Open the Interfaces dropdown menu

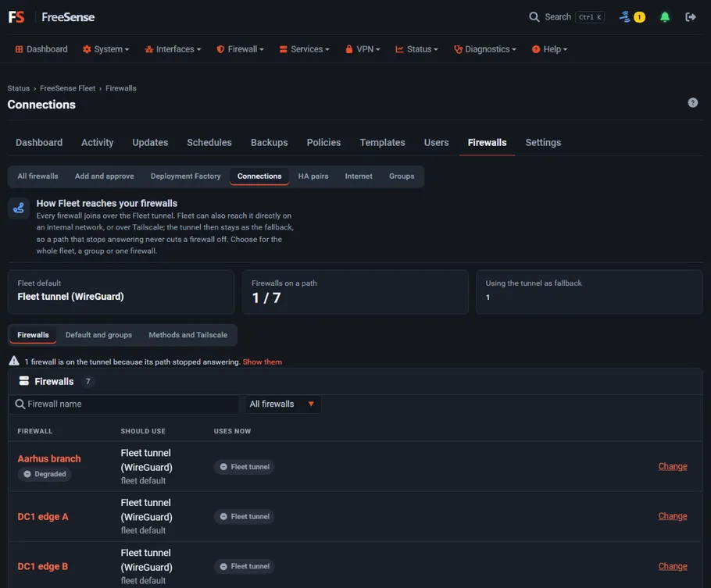(x=173, y=49)
